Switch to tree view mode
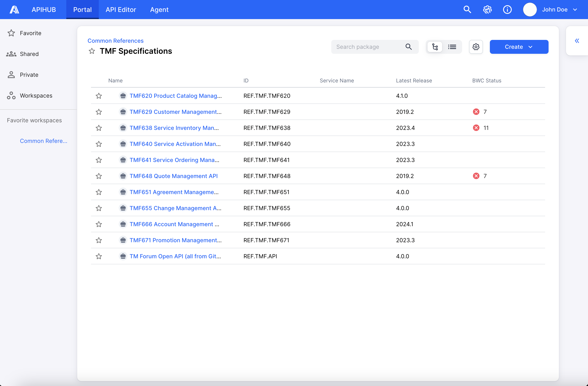The image size is (588, 386). pyautogui.click(x=435, y=47)
